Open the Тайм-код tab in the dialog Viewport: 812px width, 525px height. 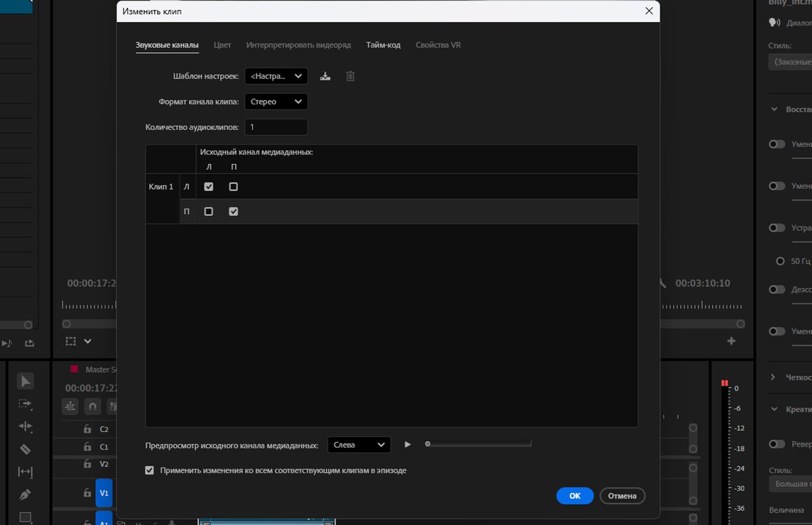click(x=383, y=44)
